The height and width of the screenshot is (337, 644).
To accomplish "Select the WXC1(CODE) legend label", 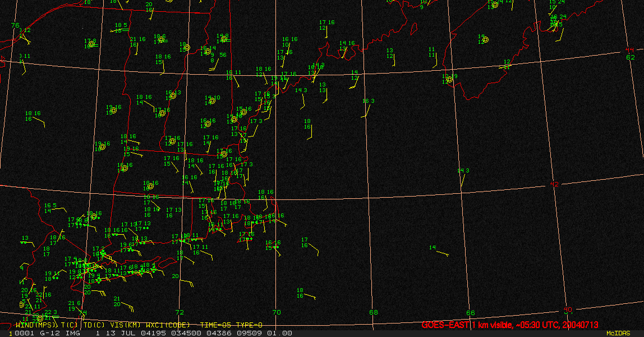I will [x=168, y=325].
